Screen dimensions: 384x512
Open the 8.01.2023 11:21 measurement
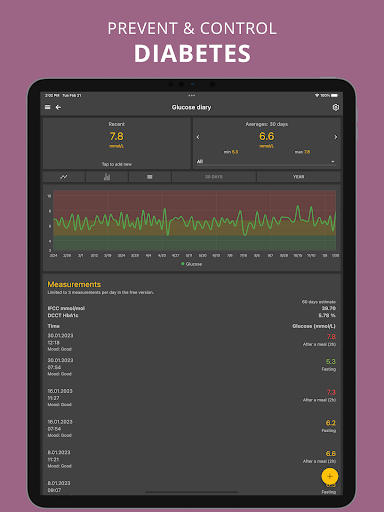point(192,459)
